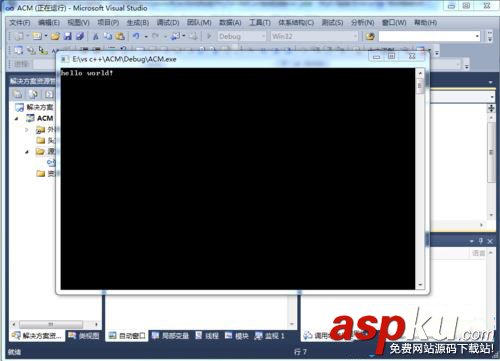Click the New Project toolbar icon
The height and width of the screenshot is (361, 500).
click(x=20, y=36)
